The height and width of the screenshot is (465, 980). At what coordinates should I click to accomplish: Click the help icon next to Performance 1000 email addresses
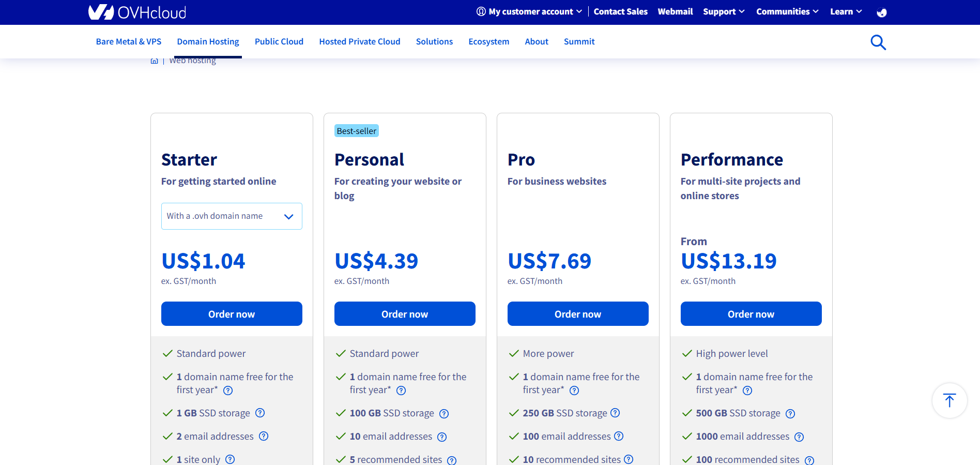coord(799,437)
